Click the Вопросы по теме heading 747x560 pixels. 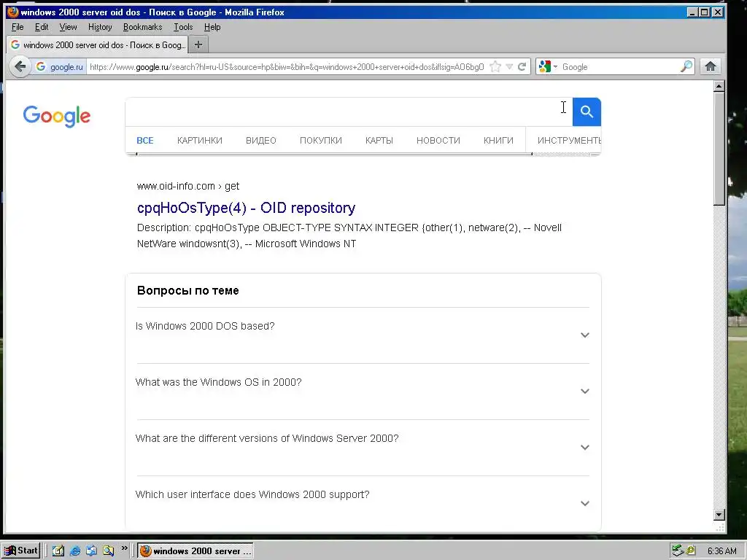(187, 290)
